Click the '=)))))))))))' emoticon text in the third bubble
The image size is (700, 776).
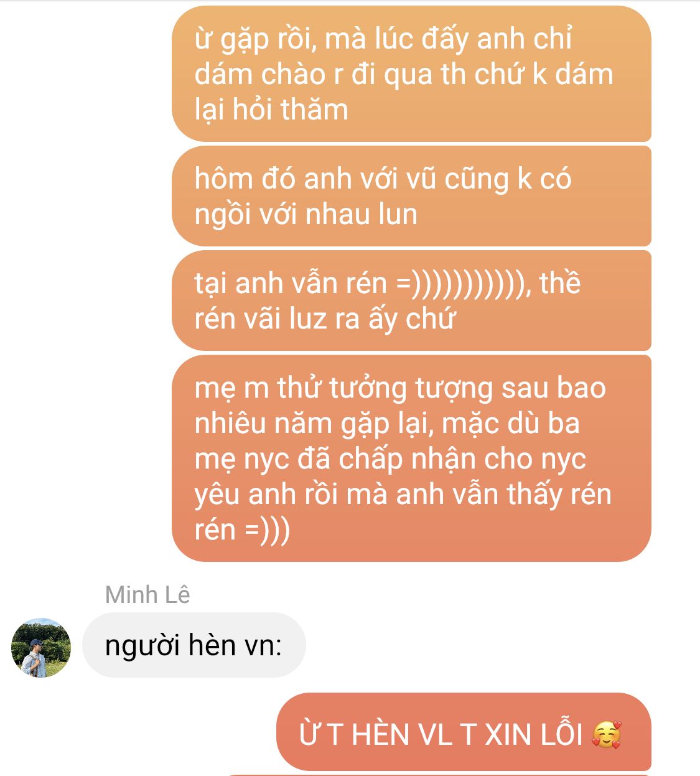click(464, 284)
